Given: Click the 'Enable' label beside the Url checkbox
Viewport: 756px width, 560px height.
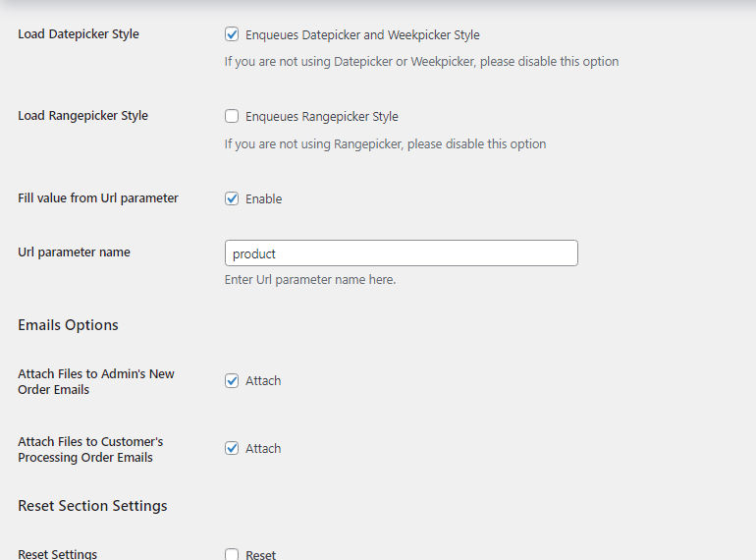Looking at the screenshot, I should coord(263,199).
